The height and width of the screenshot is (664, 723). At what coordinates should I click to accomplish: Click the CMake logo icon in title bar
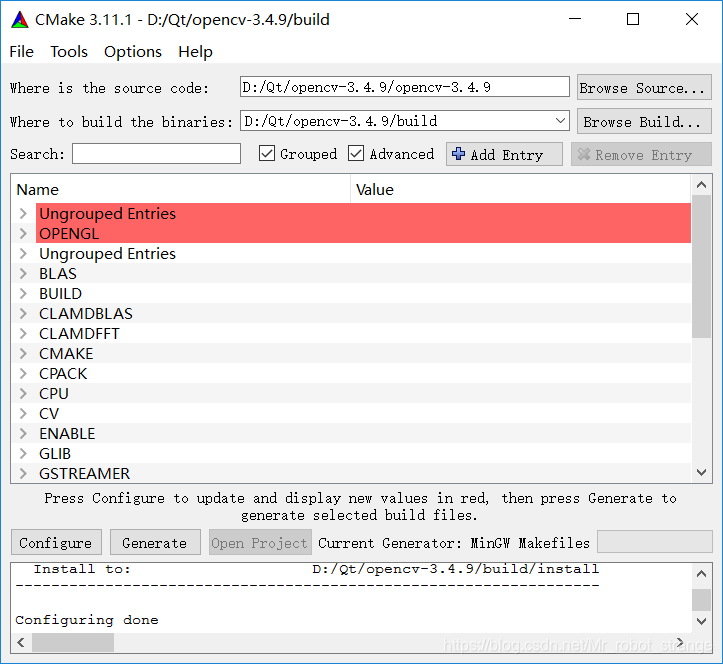[x=20, y=20]
